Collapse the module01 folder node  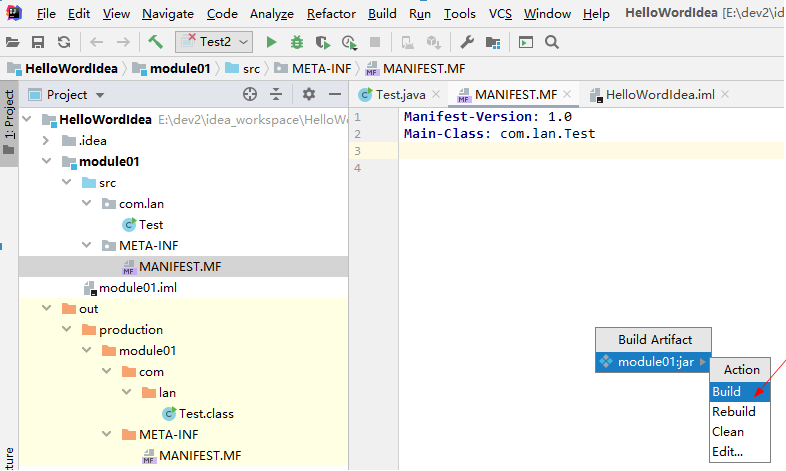click(47, 161)
